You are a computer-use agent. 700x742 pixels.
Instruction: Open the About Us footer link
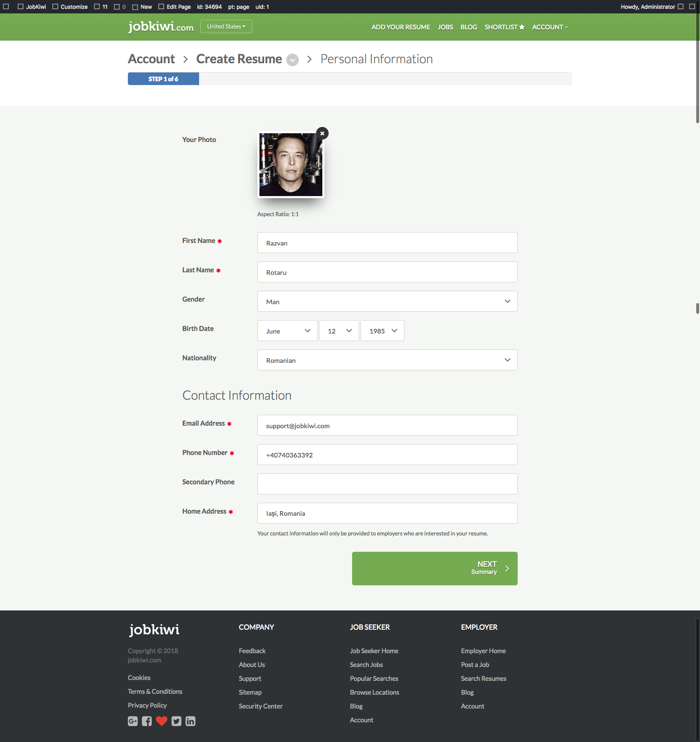(x=252, y=664)
